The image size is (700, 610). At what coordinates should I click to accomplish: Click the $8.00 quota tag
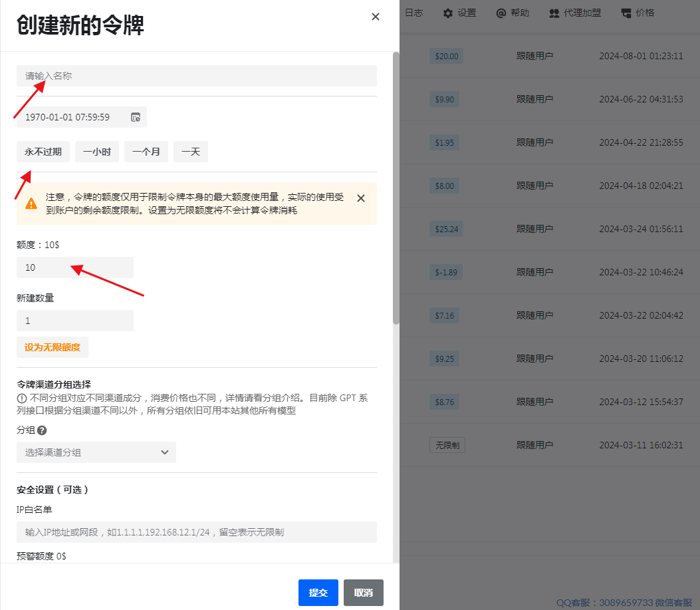pyautogui.click(x=444, y=186)
